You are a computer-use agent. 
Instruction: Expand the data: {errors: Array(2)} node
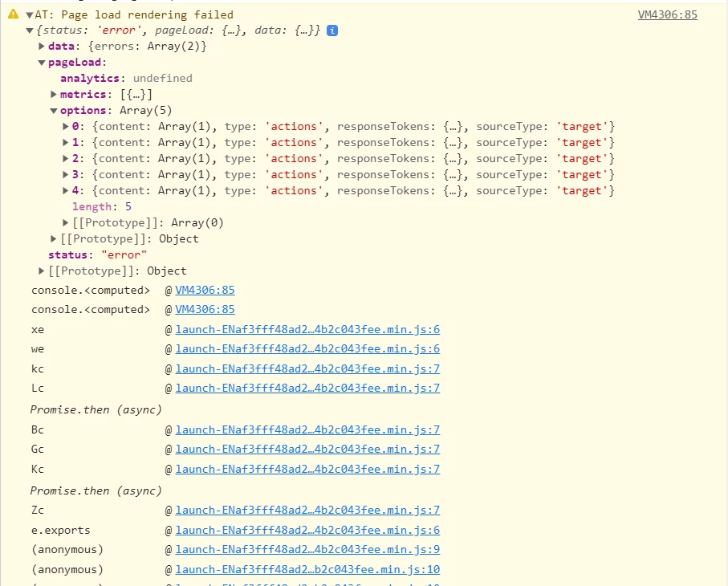pyautogui.click(x=41, y=46)
